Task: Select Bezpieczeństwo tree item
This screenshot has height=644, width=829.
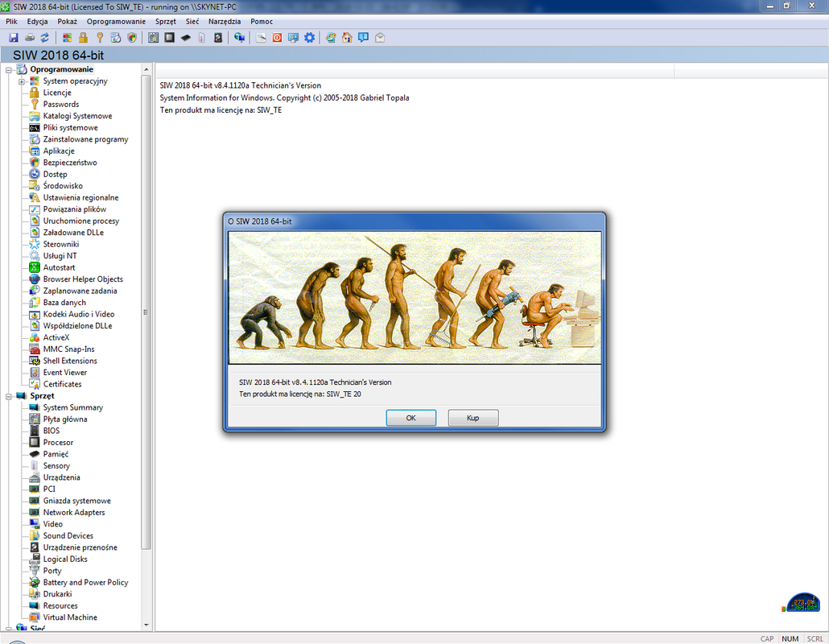Action: coord(70,163)
